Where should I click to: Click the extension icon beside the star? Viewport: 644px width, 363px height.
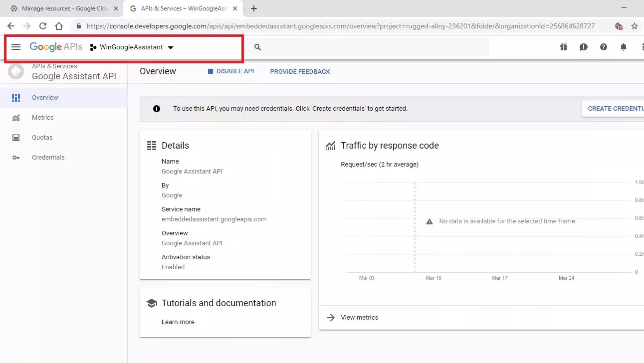point(619,26)
